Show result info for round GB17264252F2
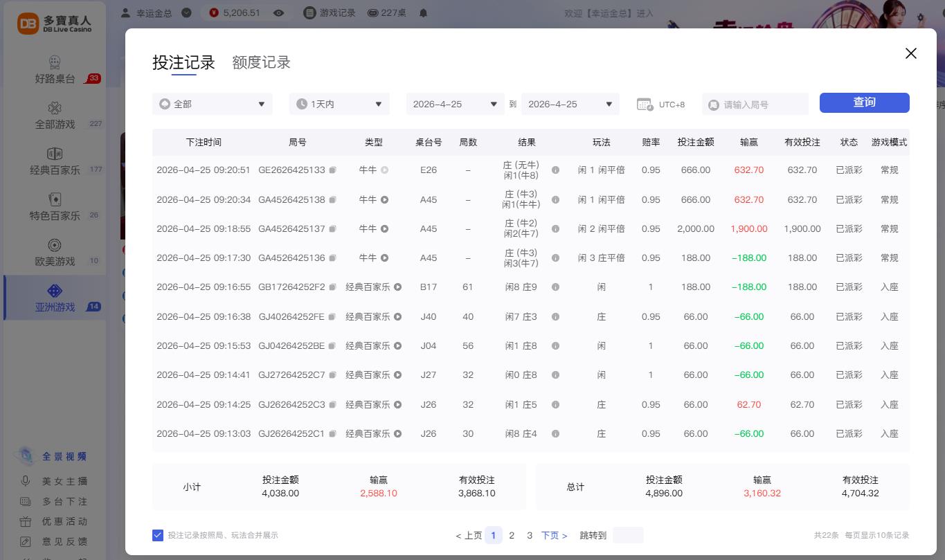The width and height of the screenshot is (945, 560). coord(555,287)
